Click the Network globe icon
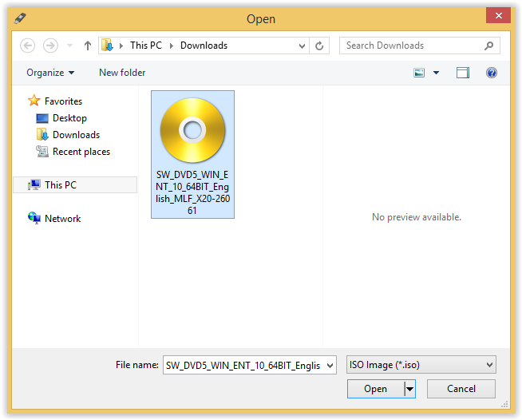The width and height of the screenshot is (522, 420). click(x=34, y=218)
